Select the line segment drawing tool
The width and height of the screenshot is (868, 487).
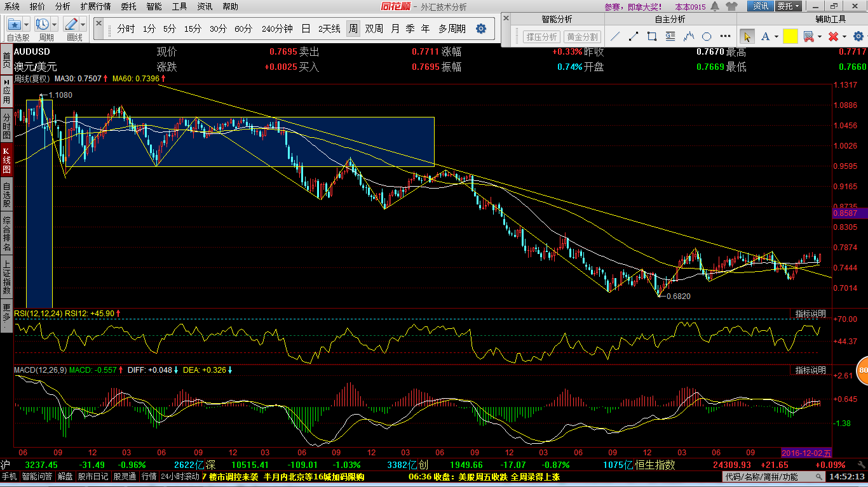click(x=634, y=36)
